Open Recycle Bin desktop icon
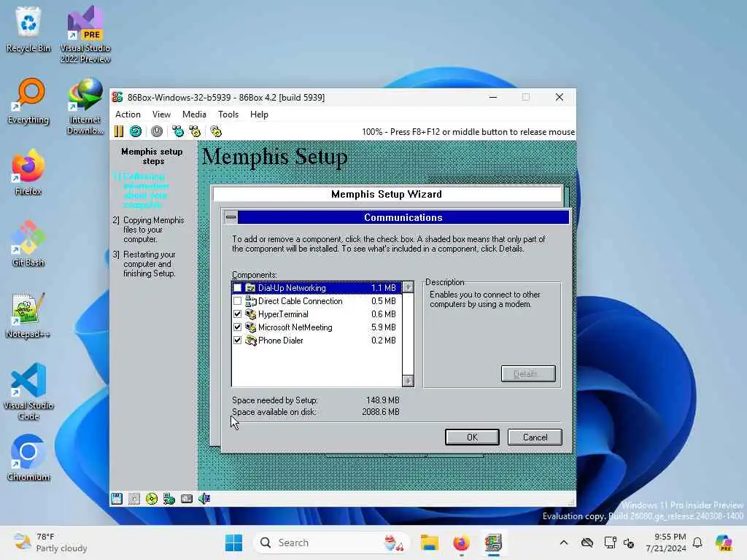This screenshot has height=560, width=747. click(28, 29)
